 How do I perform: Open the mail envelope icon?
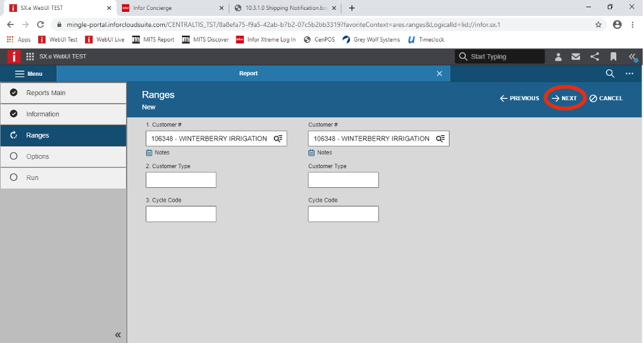[x=576, y=57]
